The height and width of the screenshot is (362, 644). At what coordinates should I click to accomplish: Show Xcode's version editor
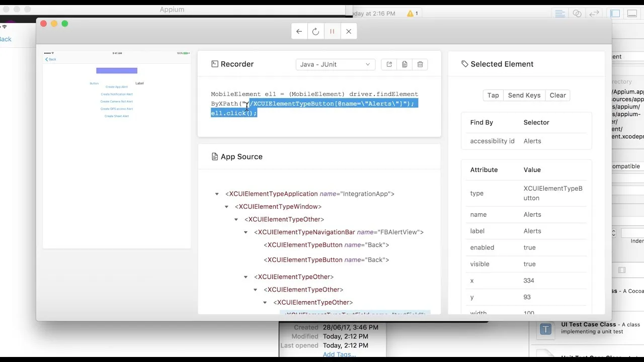(594, 14)
